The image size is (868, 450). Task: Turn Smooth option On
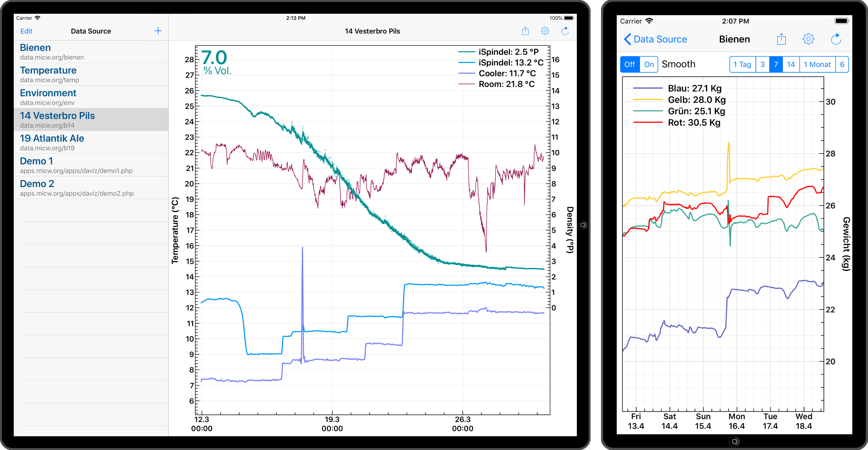coord(649,64)
